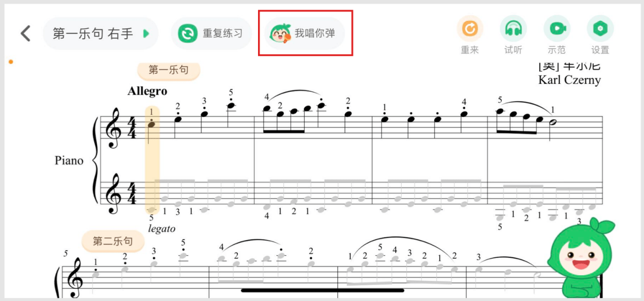The image size is (644, 301).
Task: Click the treble clef on Piano staff
Action: (113, 129)
